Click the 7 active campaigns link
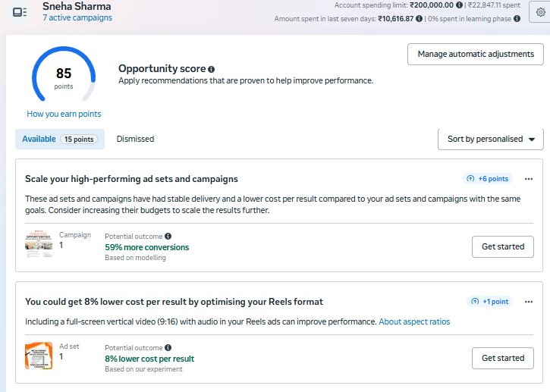The image size is (550, 392). coord(77,17)
